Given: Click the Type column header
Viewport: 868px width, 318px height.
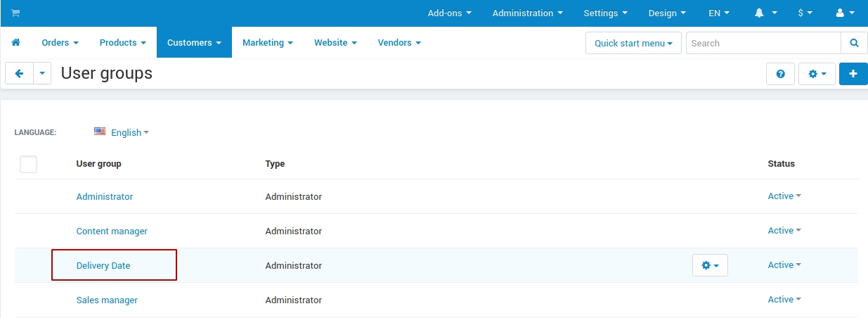Looking at the screenshot, I should 275,164.
